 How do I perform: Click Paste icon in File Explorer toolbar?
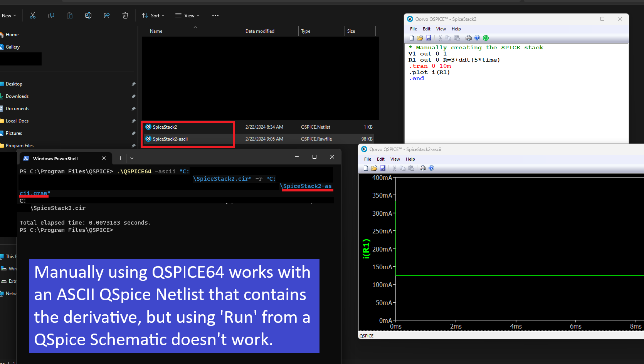click(x=70, y=15)
